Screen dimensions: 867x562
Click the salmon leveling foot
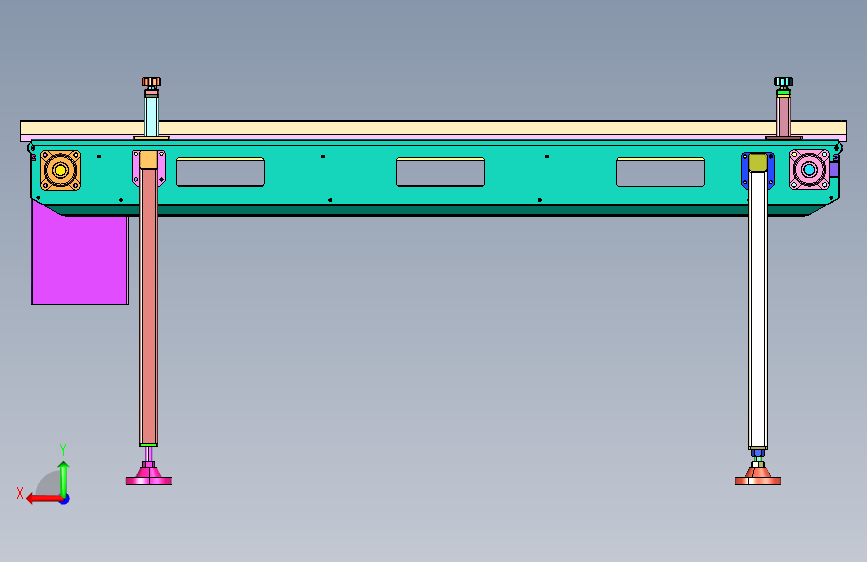tap(758, 475)
